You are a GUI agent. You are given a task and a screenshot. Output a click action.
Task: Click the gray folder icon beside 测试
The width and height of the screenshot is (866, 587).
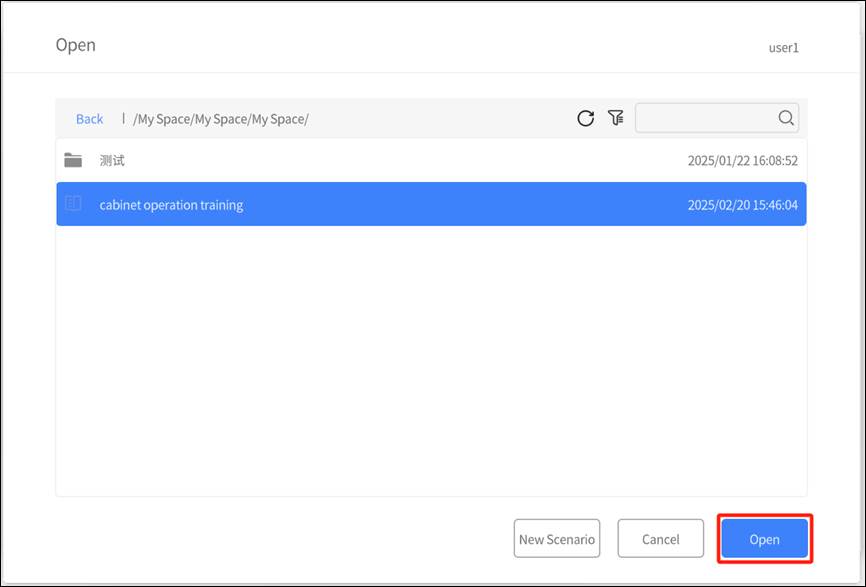click(73, 160)
